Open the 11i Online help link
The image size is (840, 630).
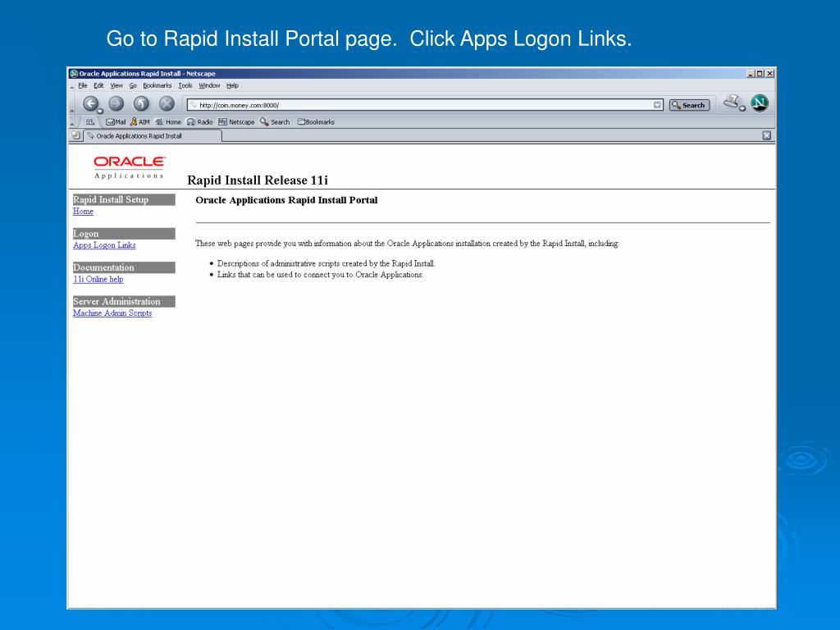point(98,279)
